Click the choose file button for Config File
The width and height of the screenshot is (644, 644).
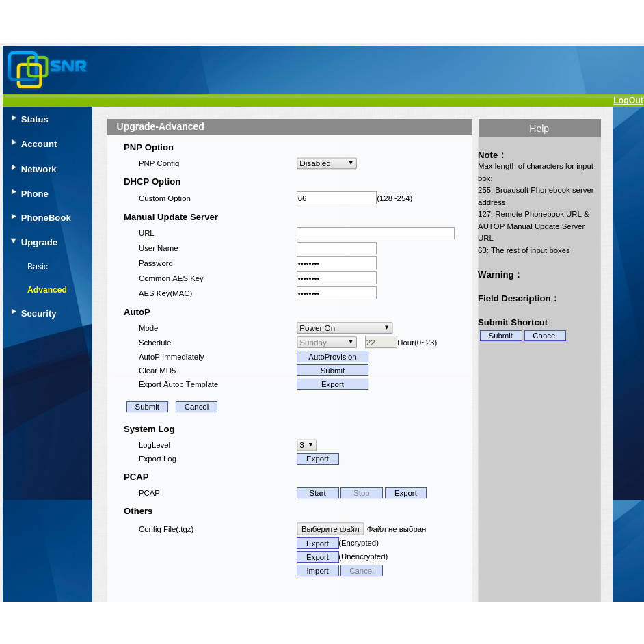[x=330, y=529]
